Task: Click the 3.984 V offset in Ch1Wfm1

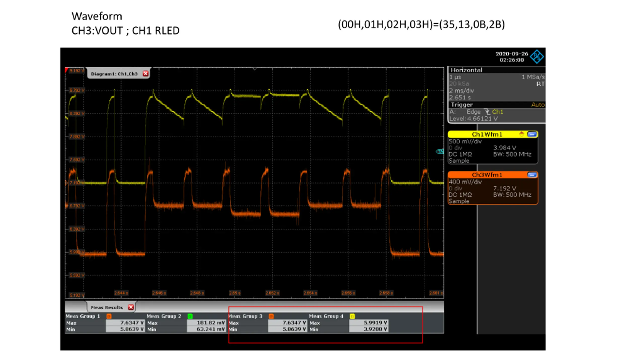Action: 505,148
